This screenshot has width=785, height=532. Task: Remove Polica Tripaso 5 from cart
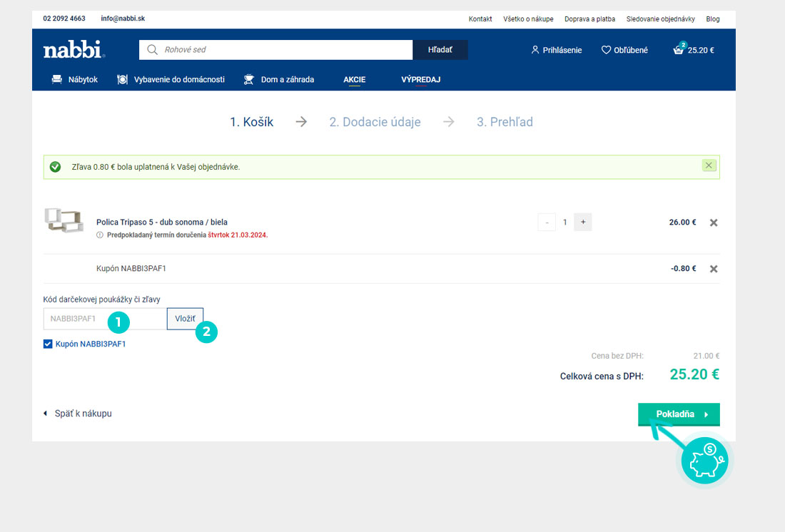(714, 222)
